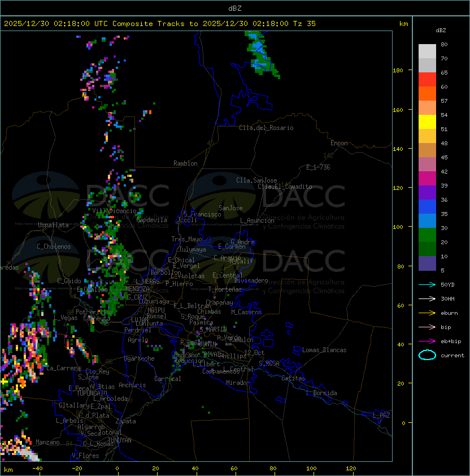Click the 'S_ROSA' town label

[269, 364]
